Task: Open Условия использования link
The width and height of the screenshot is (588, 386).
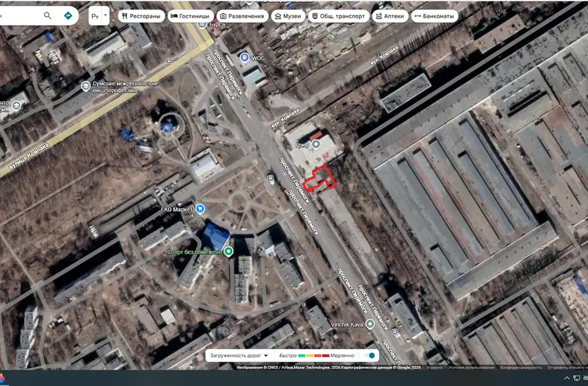Action: click(471, 367)
